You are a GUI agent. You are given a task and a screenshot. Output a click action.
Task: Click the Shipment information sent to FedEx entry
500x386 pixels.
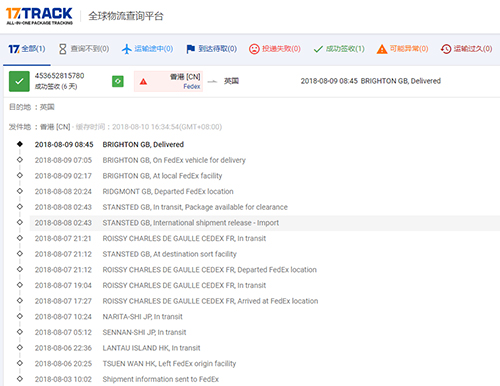pos(161,379)
